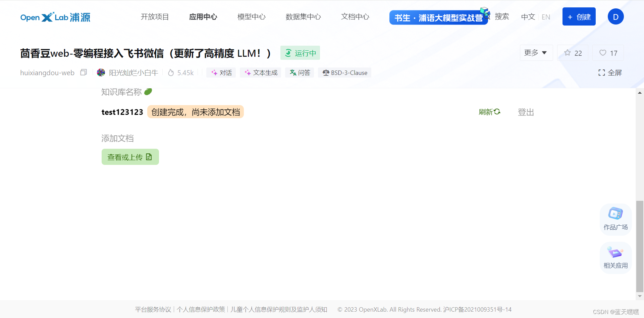Screen dimensions: 644x318
Task: Select the 对话 tag
Action: coord(221,73)
